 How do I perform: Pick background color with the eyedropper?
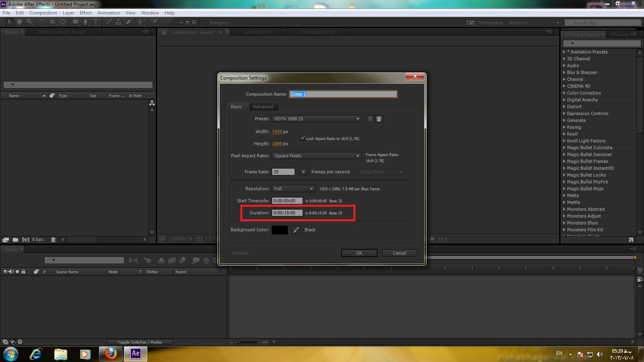pos(296,230)
